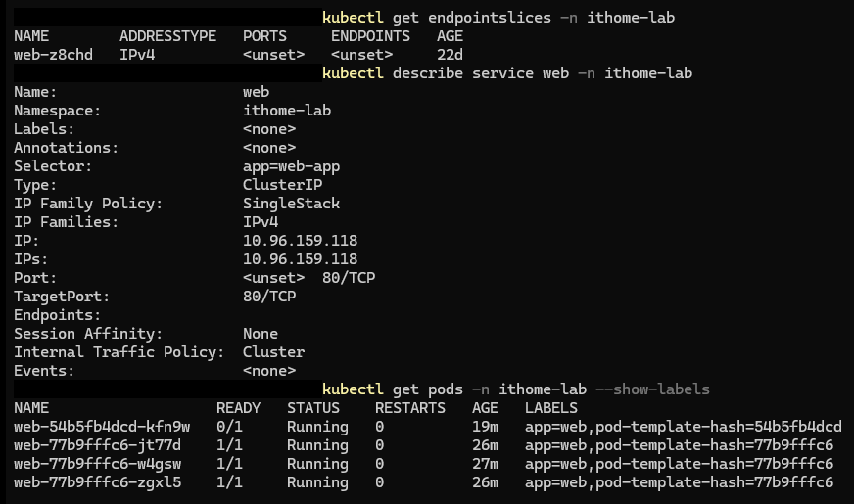
Task: Click the LABELS column header
Action: (x=551, y=408)
